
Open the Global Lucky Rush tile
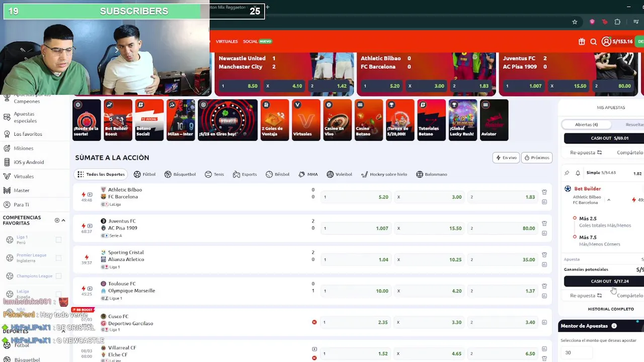463,120
